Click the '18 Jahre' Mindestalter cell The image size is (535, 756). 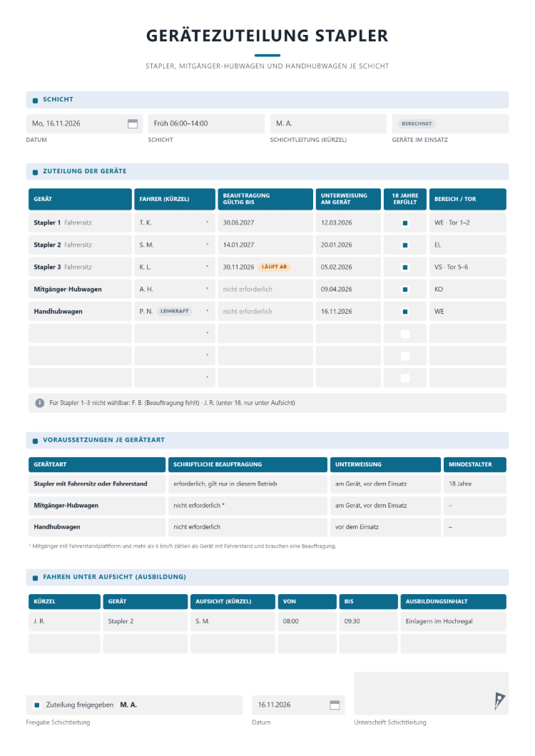(x=474, y=484)
